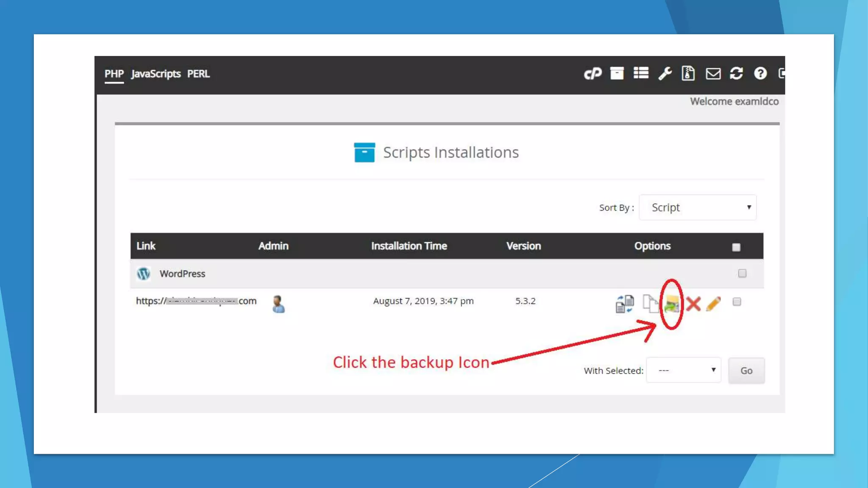This screenshot has height=488, width=868.
Task: Toggle the select-all checkbox in header
Action: (x=736, y=247)
